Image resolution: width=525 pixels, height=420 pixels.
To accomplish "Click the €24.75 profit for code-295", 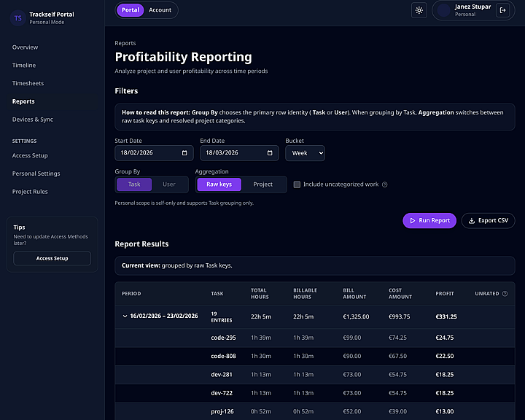I will (x=445, y=338).
